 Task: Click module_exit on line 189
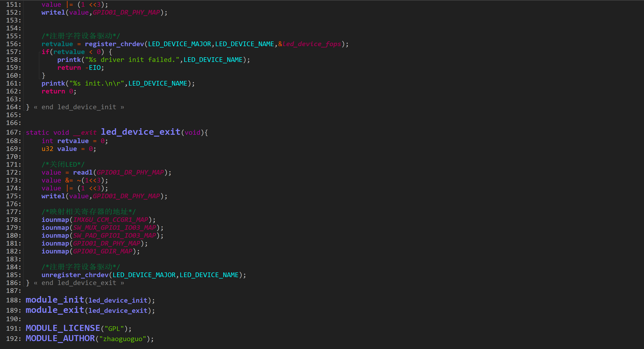(x=55, y=310)
